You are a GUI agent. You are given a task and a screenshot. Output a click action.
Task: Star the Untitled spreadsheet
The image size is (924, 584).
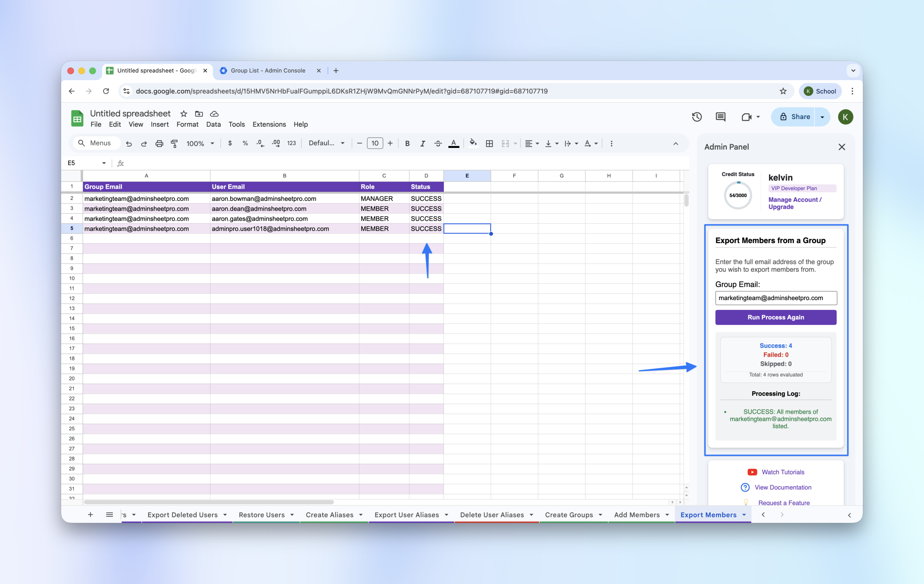click(x=184, y=114)
